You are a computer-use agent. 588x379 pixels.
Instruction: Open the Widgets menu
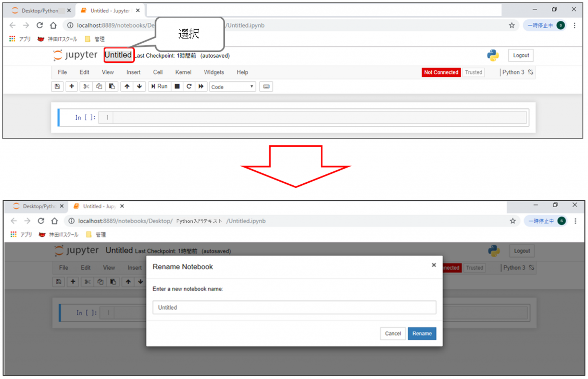[x=214, y=72]
